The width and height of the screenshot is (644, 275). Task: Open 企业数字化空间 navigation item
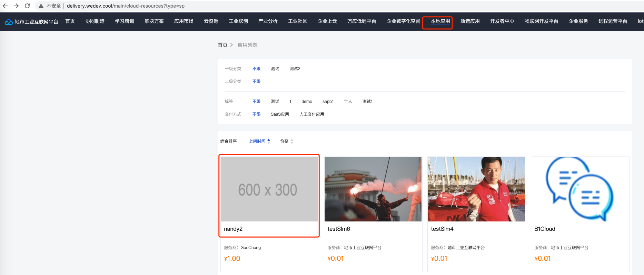[x=404, y=21]
